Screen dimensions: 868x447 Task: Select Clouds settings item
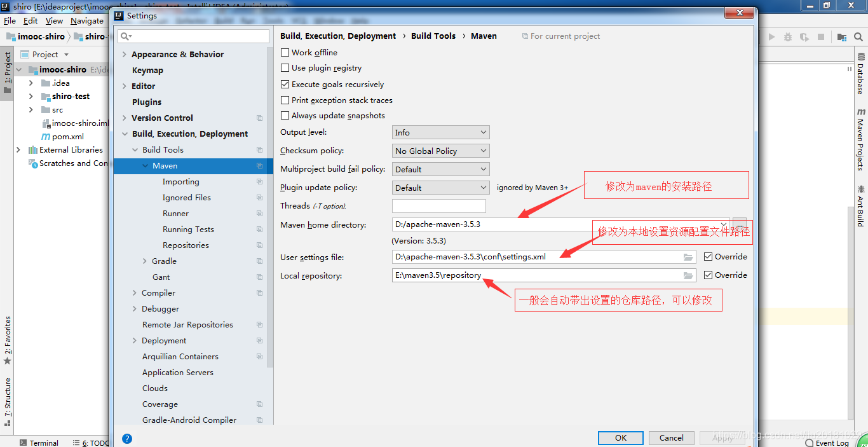[155, 389]
